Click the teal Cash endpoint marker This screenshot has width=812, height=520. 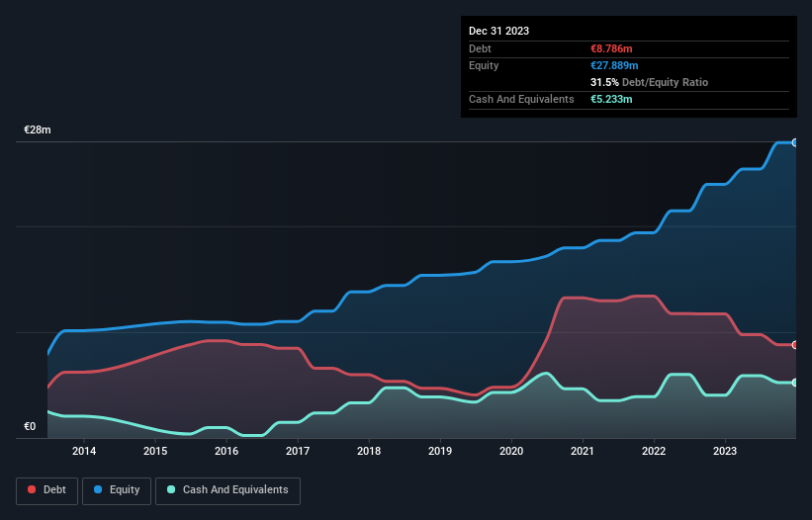pos(795,383)
